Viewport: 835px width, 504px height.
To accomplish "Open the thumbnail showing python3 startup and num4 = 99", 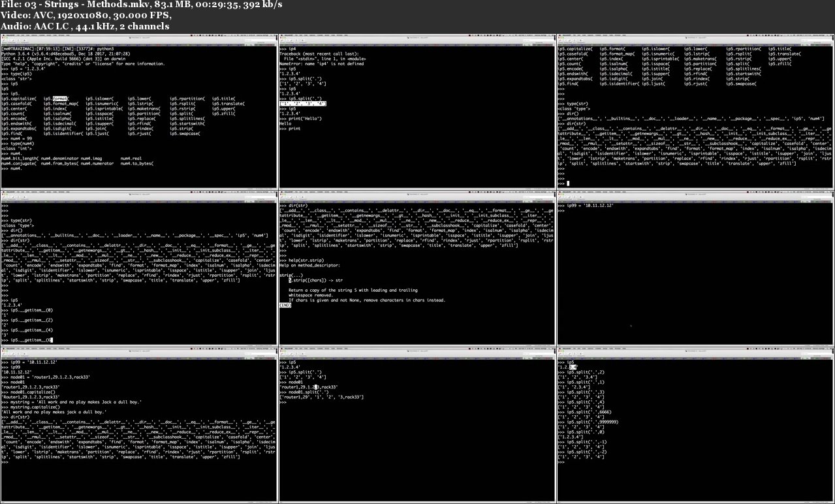I will click(139, 111).
